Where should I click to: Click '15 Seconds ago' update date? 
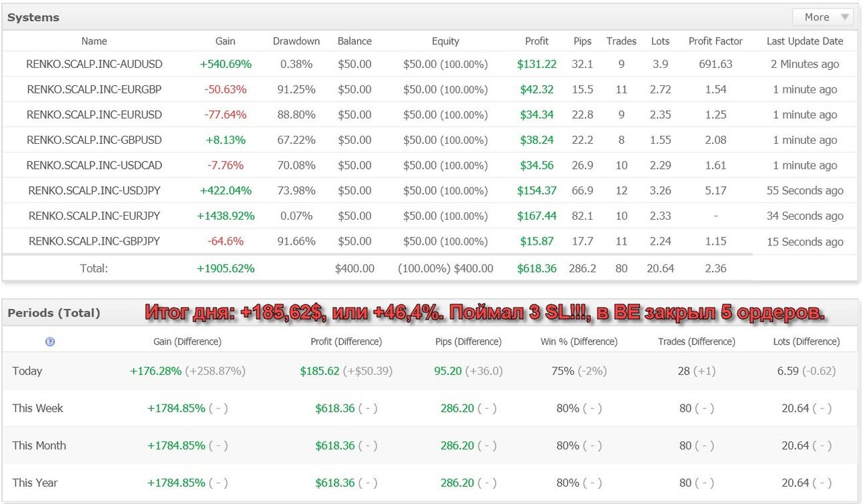[x=805, y=242]
